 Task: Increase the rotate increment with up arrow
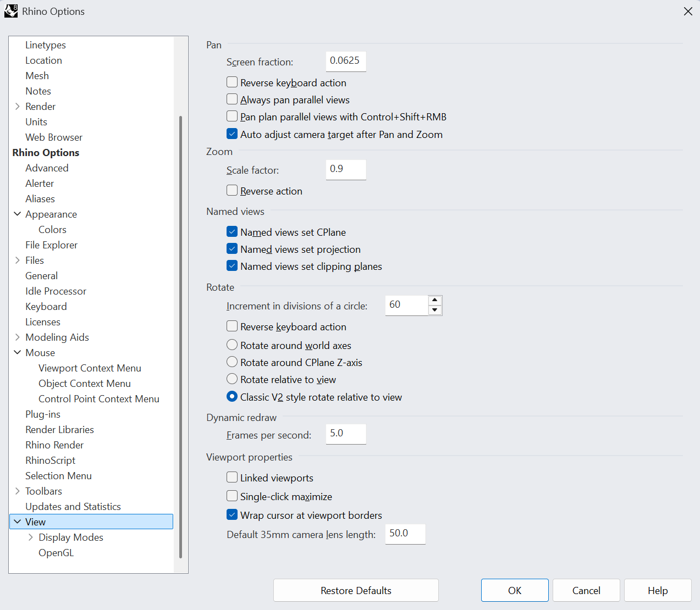tap(435, 300)
